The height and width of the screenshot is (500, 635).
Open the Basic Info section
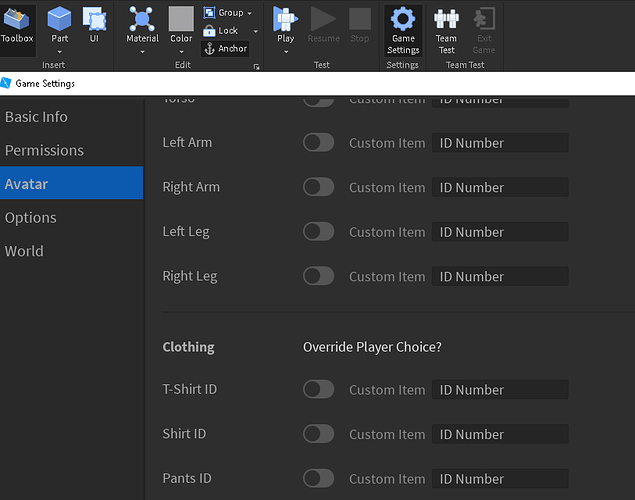[36, 117]
